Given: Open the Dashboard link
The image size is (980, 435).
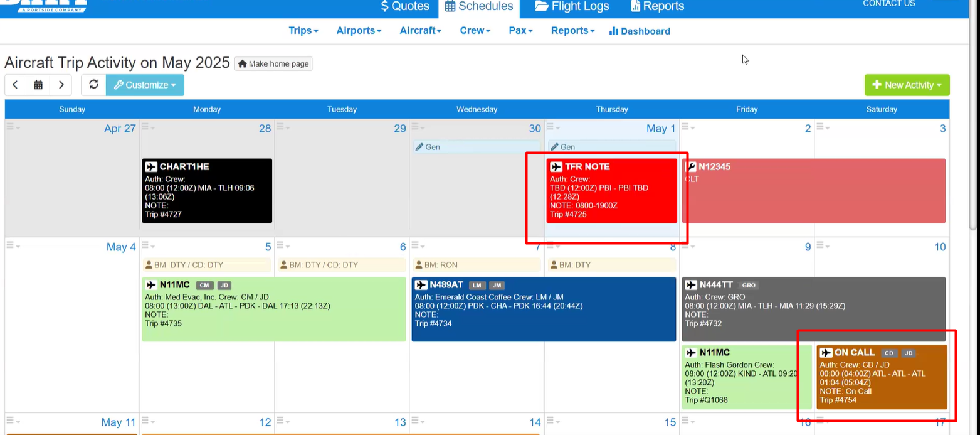Looking at the screenshot, I should 640,31.
